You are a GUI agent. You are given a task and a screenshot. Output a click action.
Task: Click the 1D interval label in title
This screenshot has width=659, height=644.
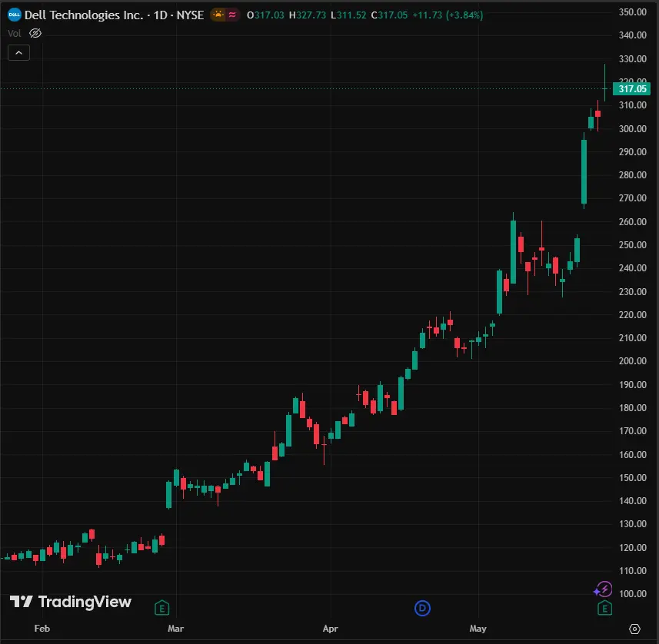click(x=160, y=15)
